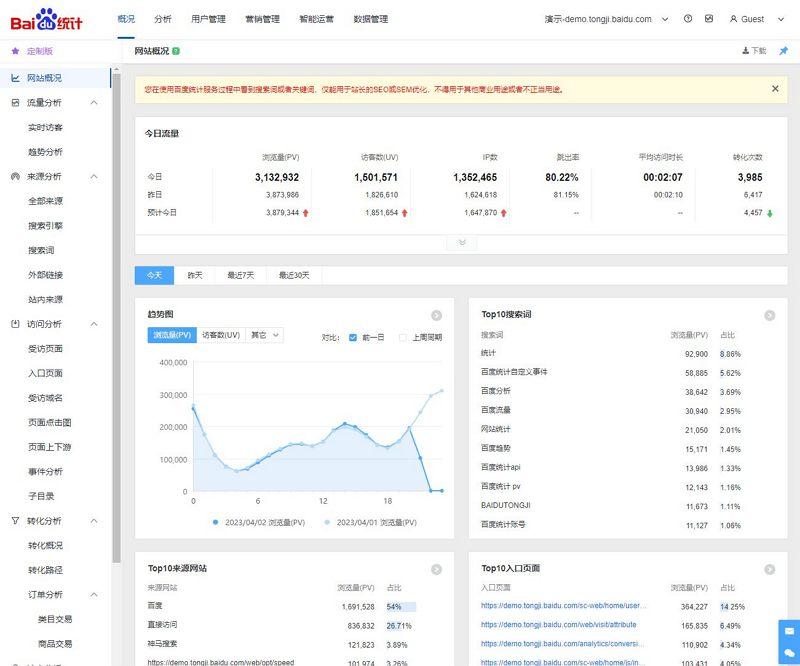
Task: Click the 访问分析 sidebar icon
Action: 16,324
